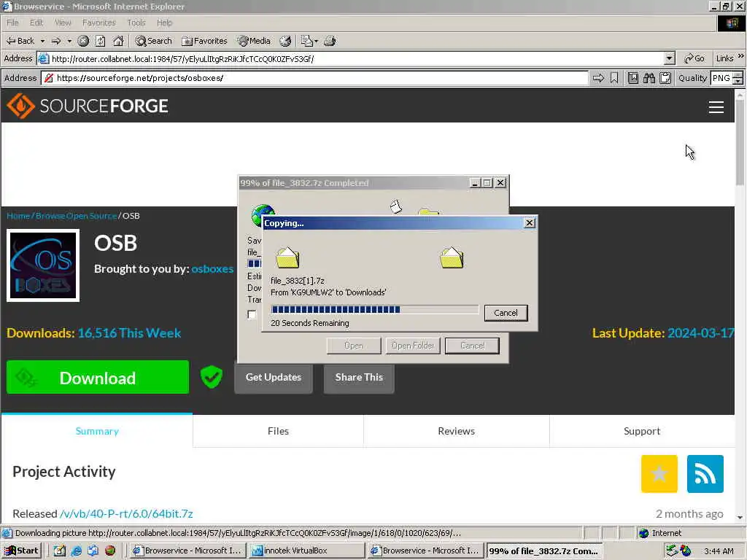Click the Browservice bookmark icon
Screen dimensions: 747x560
pyautogui.click(x=614, y=78)
